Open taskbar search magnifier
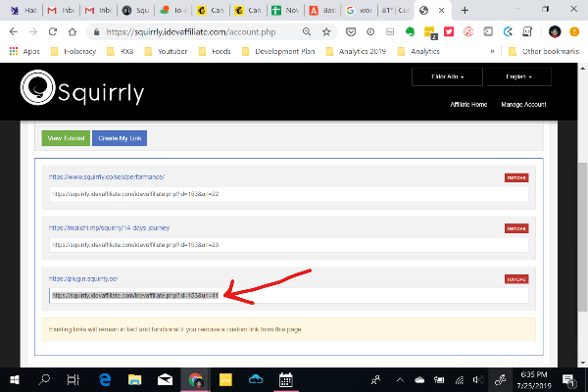Viewport: 588px width, 392px height. click(44, 380)
